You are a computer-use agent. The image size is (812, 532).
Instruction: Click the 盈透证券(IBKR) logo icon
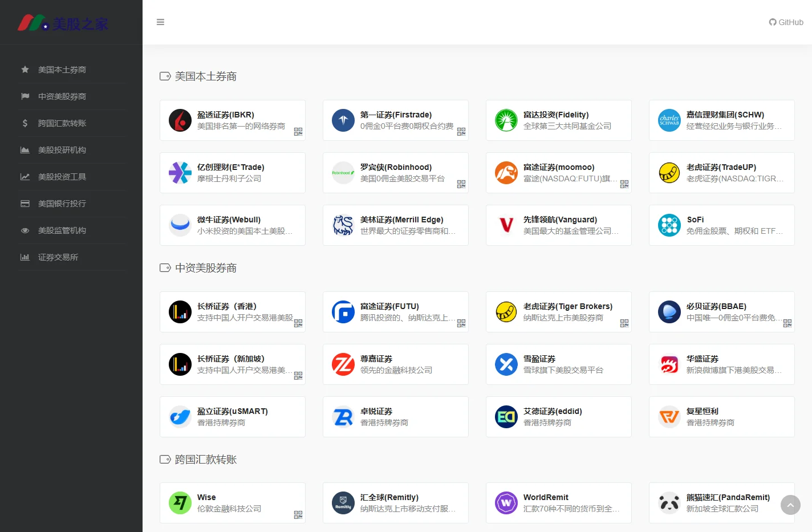tap(180, 120)
